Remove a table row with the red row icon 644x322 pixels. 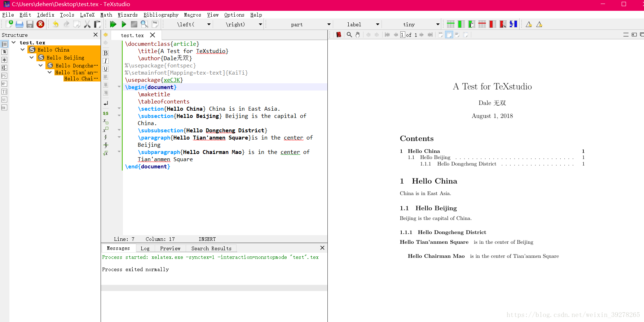tap(482, 24)
